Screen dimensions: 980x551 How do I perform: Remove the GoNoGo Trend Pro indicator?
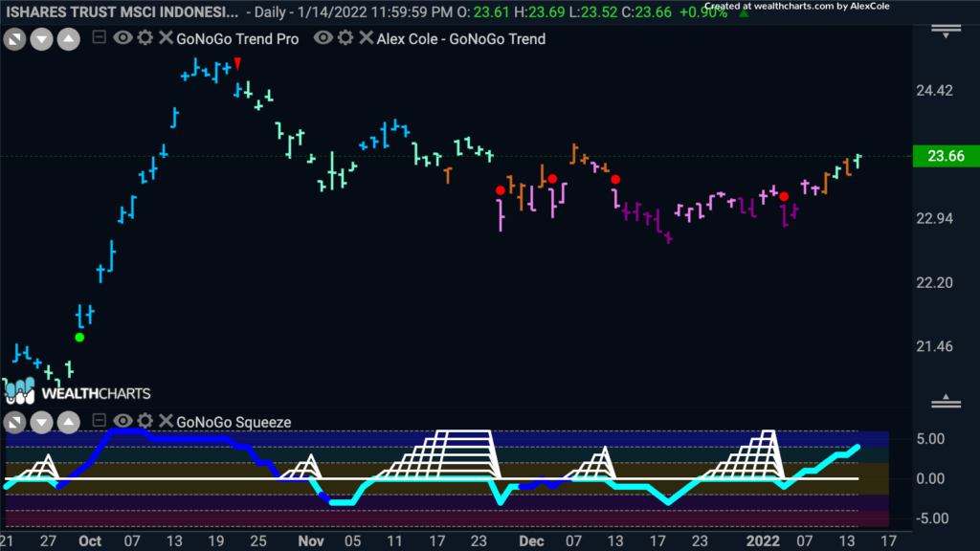pyautogui.click(x=166, y=38)
